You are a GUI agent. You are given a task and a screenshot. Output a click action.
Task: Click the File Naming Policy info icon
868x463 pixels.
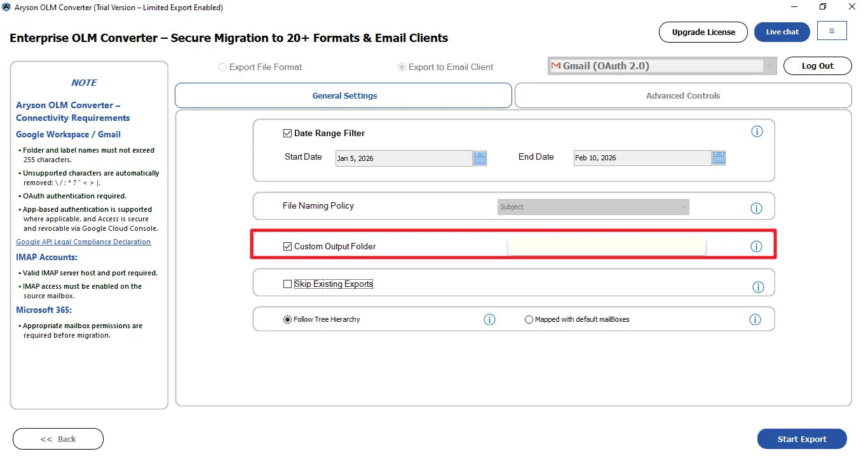point(756,208)
